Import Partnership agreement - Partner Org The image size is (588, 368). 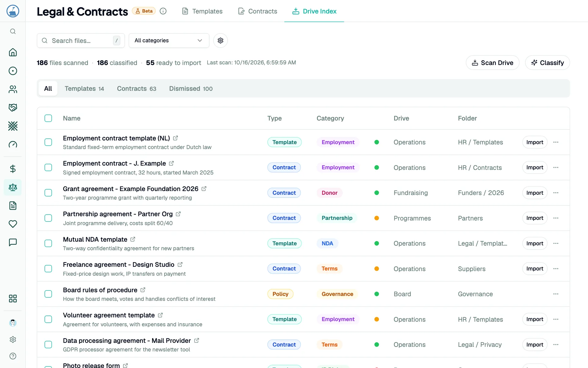pyautogui.click(x=535, y=218)
